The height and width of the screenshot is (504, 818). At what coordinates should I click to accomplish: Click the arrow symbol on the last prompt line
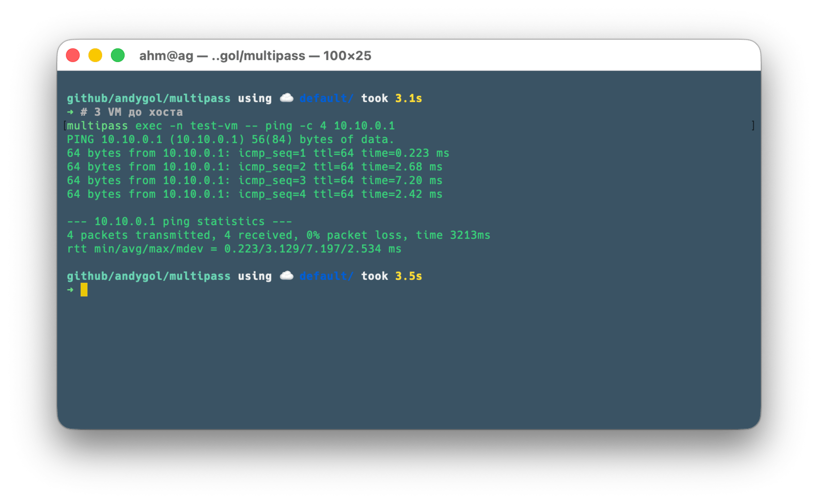click(x=70, y=290)
